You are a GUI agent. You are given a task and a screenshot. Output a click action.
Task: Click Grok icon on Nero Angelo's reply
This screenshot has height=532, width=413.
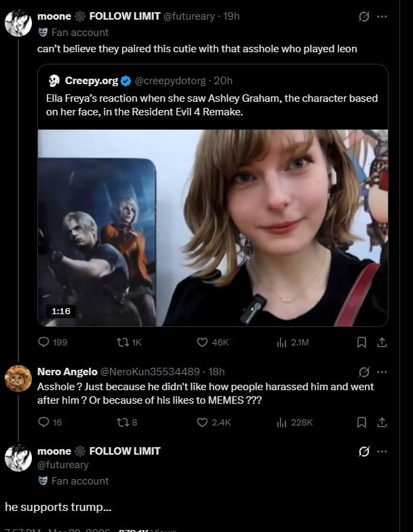point(363,372)
